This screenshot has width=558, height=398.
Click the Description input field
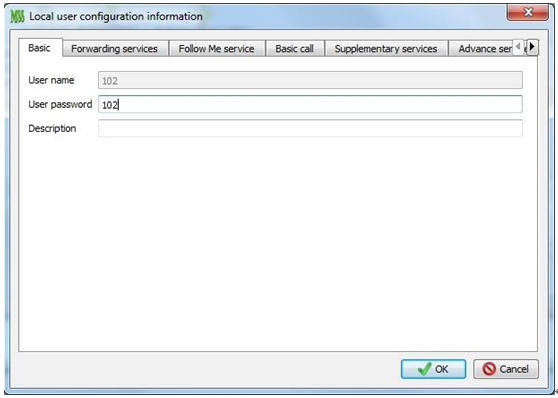(310, 128)
